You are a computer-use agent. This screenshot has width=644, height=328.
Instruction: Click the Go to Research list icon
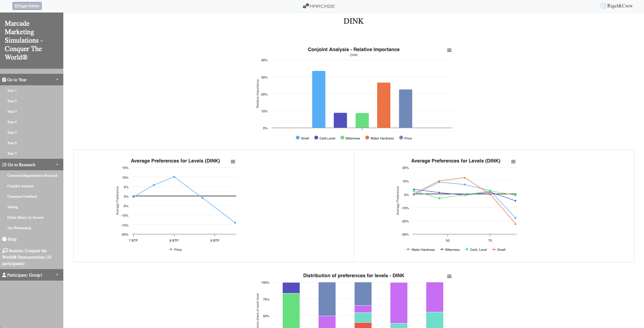pos(4,165)
